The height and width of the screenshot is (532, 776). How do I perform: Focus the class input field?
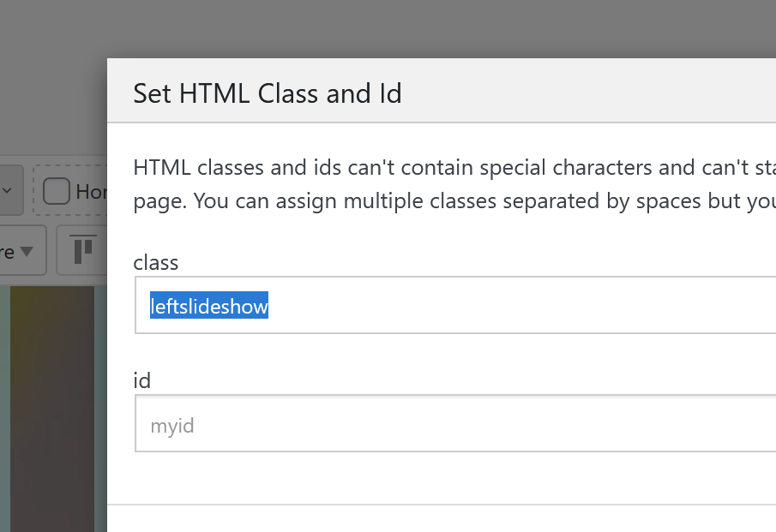514,305
